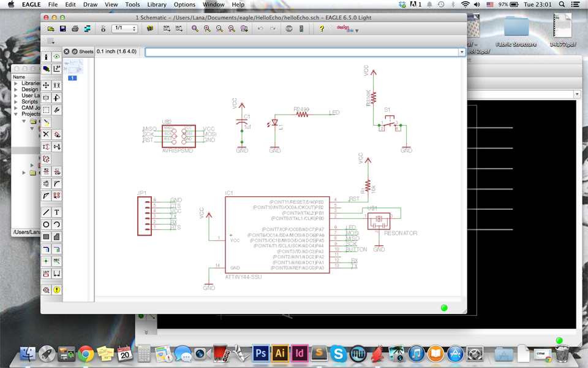Click the command line input field
588x368 pixels.
(x=302, y=52)
